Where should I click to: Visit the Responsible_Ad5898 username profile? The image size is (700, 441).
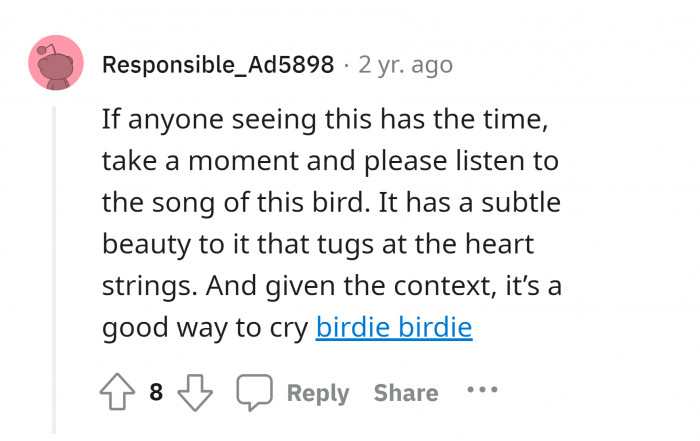coord(218,66)
